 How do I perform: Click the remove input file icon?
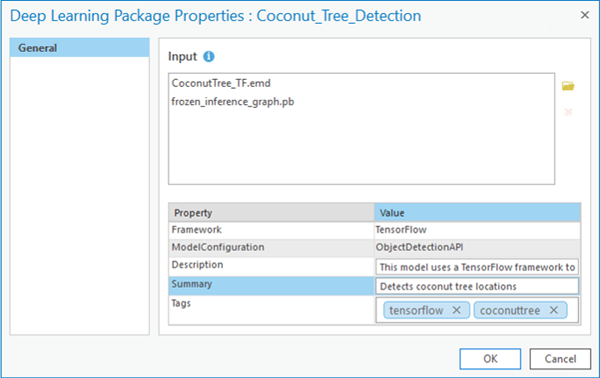tap(568, 112)
